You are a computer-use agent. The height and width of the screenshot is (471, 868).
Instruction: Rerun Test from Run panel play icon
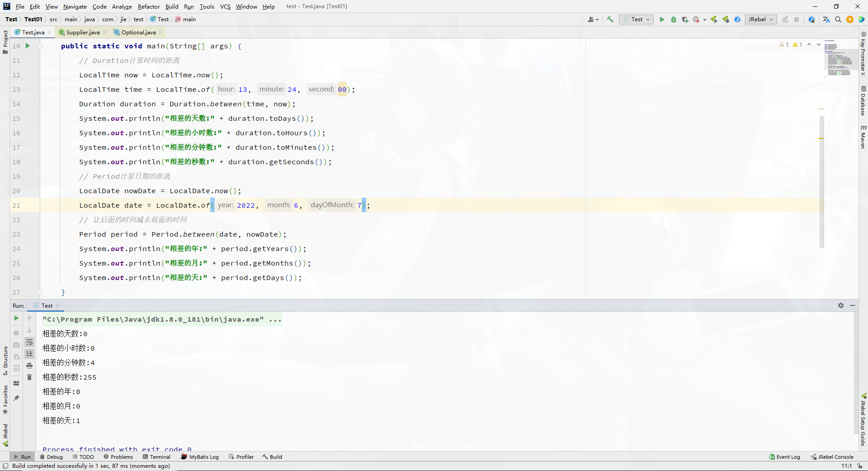(x=16, y=318)
